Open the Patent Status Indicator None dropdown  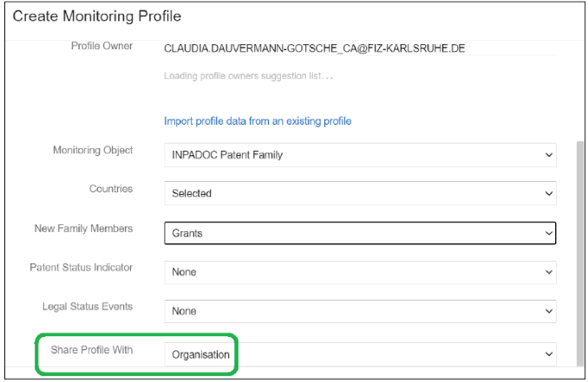click(x=360, y=272)
